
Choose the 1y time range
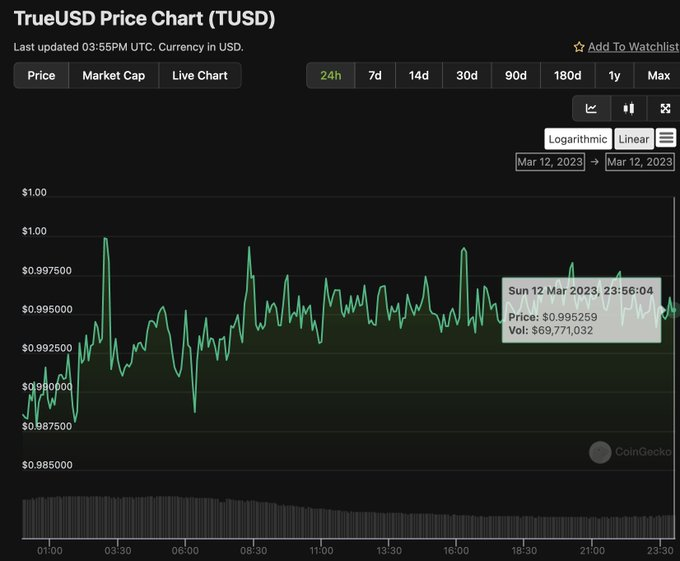pyautogui.click(x=613, y=76)
